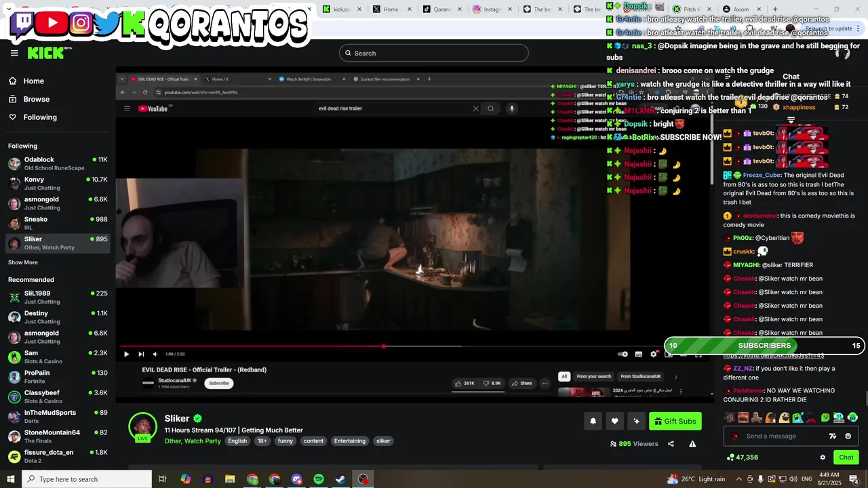The width and height of the screenshot is (868, 488).
Task: Toggle YouTube subtitles button
Action: [x=638, y=354]
